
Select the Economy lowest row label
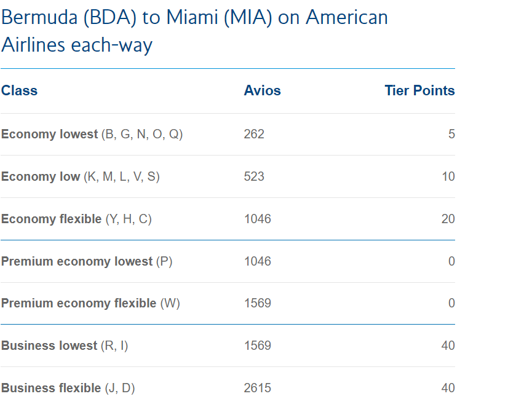coord(92,134)
